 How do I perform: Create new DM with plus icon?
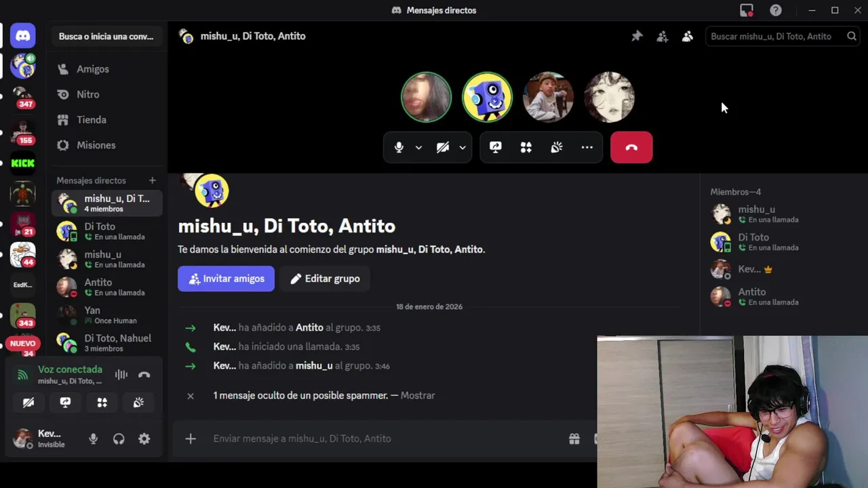coord(153,180)
